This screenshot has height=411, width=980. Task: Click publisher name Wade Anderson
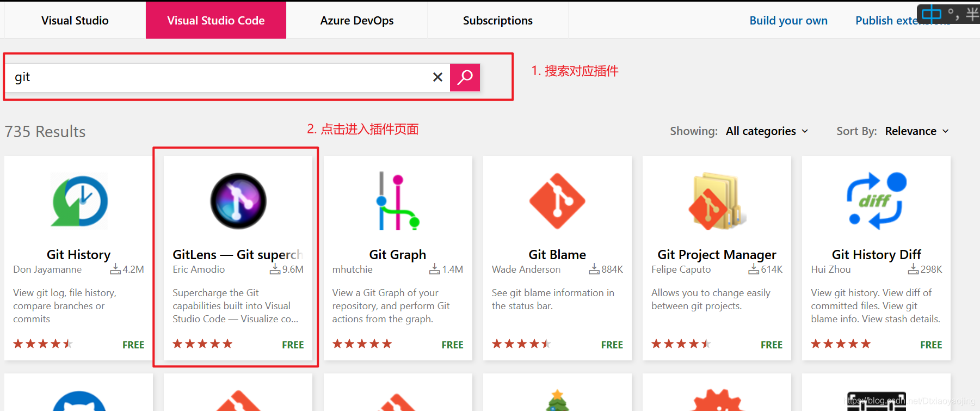pyautogui.click(x=526, y=269)
